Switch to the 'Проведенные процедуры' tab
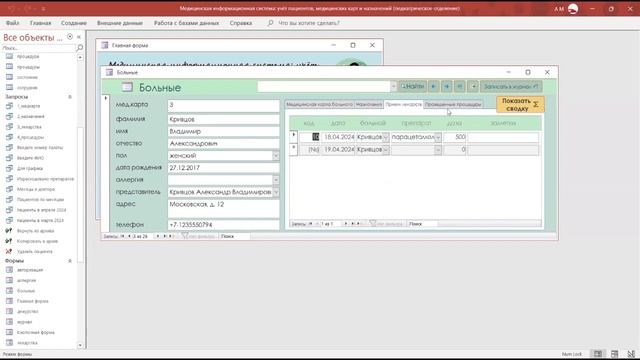 (x=453, y=104)
